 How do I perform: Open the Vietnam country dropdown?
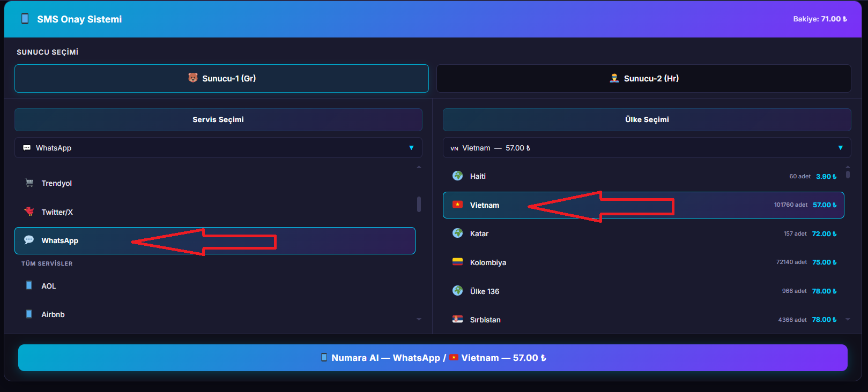tap(647, 148)
